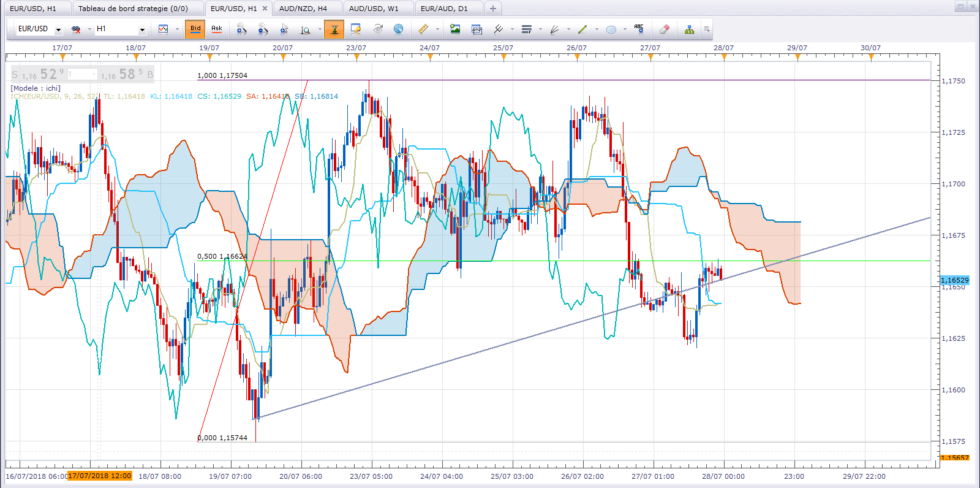Click the zoom in magnifier icon

click(x=241, y=29)
